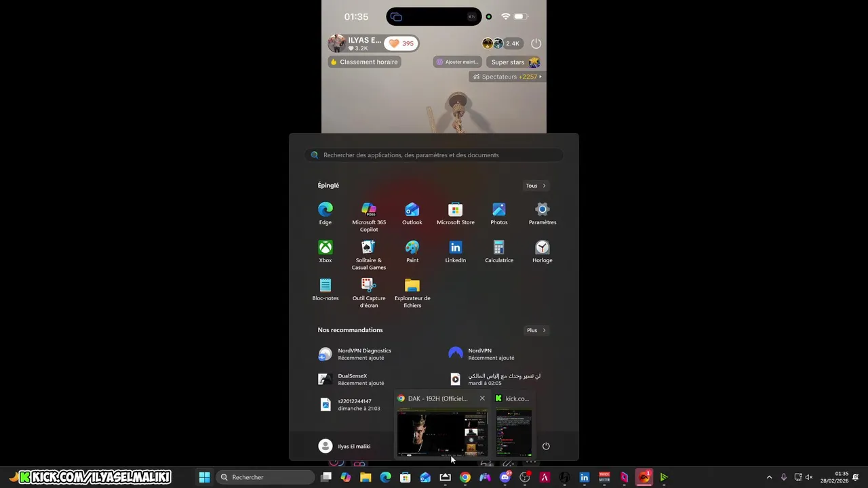Open Microsoft Store in the Start menu
This screenshot has height=488, width=868.
pos(456,213)
